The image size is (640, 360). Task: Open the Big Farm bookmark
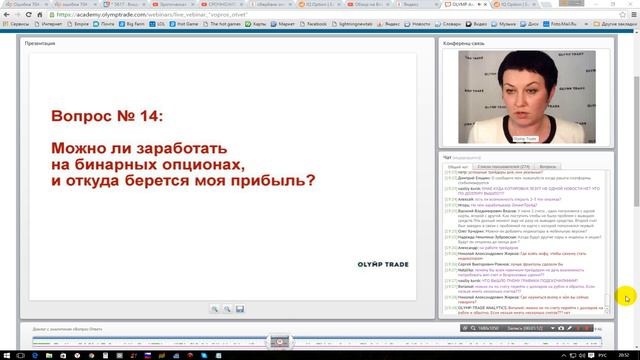tap(131, 24)
